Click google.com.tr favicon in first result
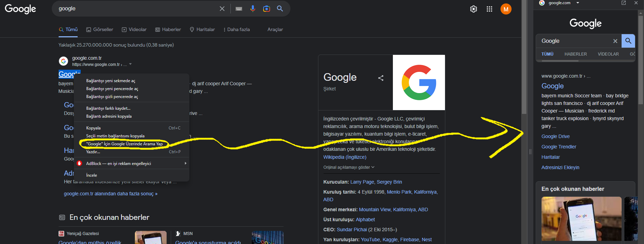Image resolution: width=644 pixels, height=244 pixels. pos(63,61)
